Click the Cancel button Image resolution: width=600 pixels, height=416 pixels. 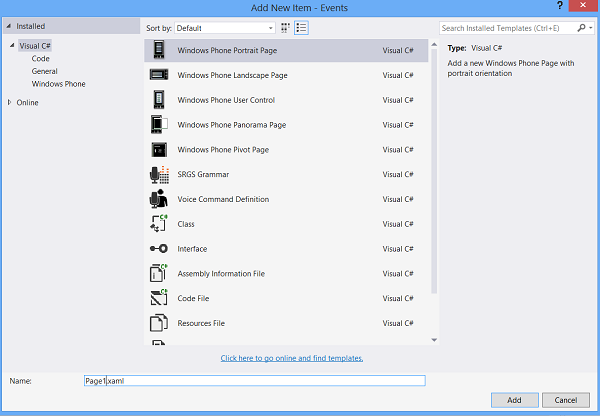(566, 400)
